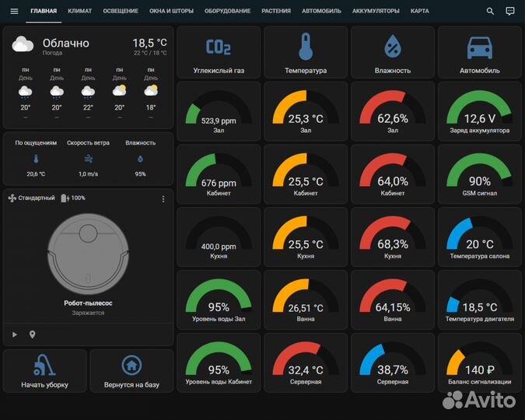This screenshot has width=525, height=420.
Task: Select the АККУМУЛЯТОРЫ tab
Action: (376, 11)
